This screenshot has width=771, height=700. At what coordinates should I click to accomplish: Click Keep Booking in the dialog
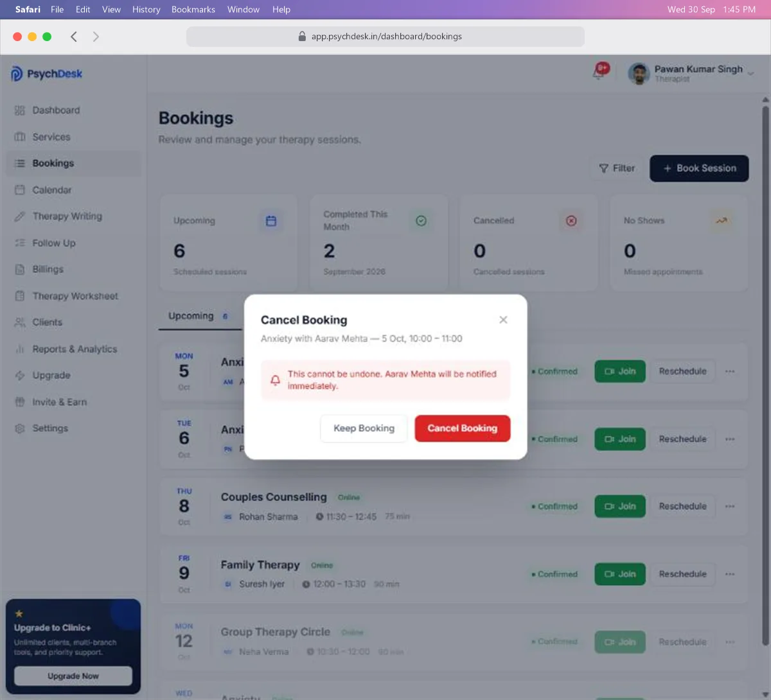[x=364, y=428]
